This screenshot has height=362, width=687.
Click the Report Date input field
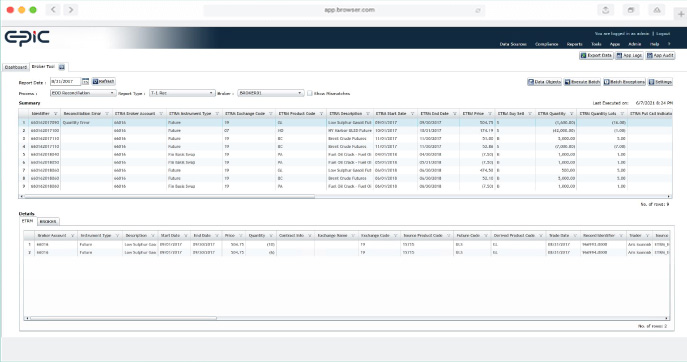[65, 82]
